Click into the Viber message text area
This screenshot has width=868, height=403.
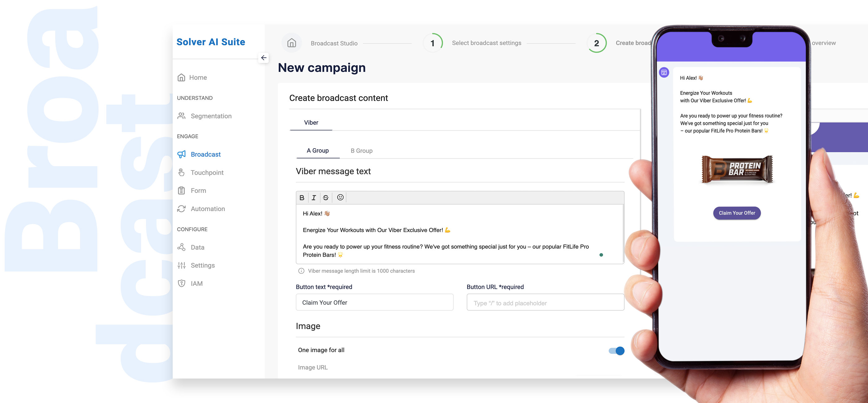point(460,234)
